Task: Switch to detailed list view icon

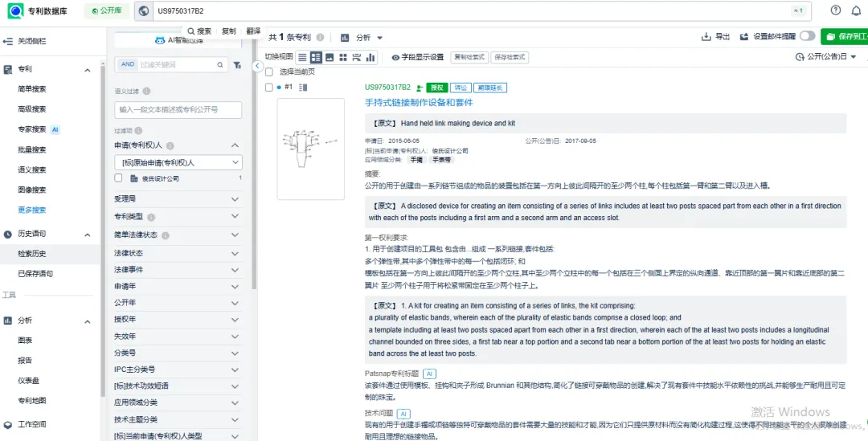Action: (x=316, y=57)
